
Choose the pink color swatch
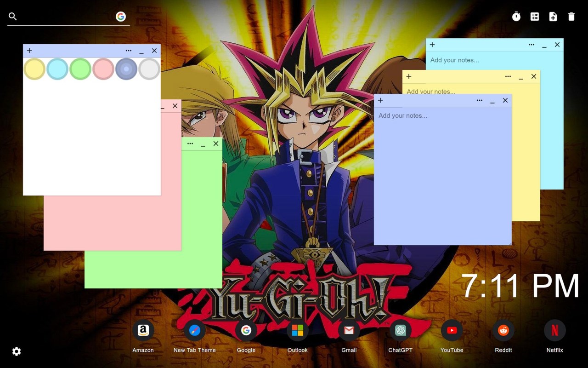point(103,69)
